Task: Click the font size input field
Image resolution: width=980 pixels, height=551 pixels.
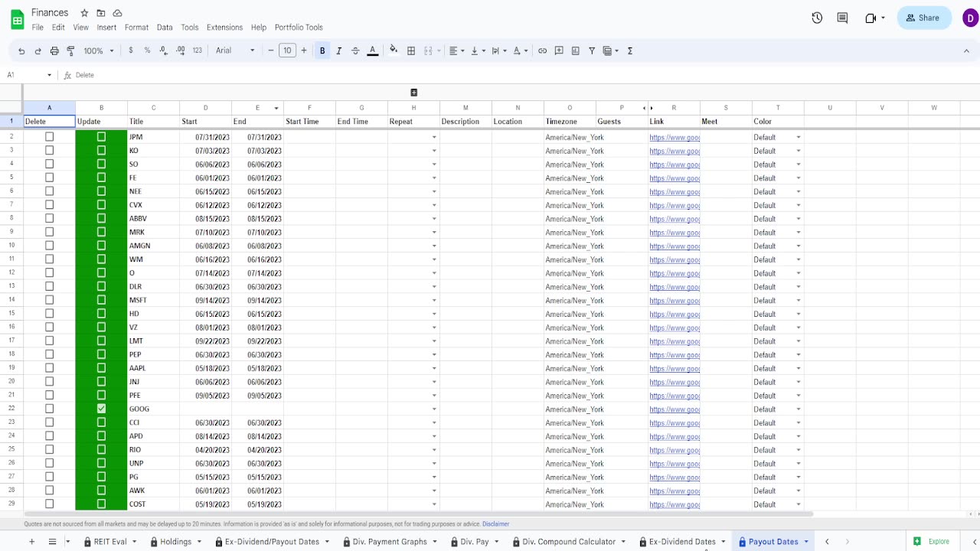Action: 287,51
